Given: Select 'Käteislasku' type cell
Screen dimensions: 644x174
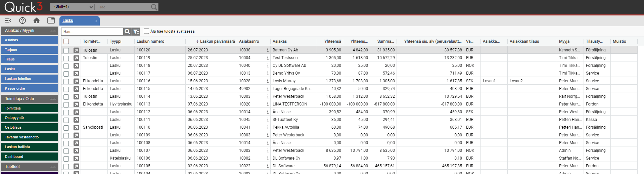Looking at the screenshot, I should point(120,158).
